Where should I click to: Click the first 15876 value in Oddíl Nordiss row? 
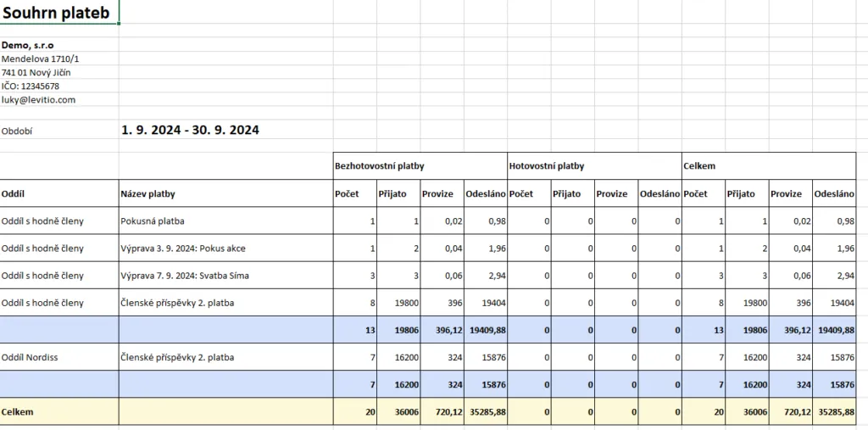click(486, 357)
